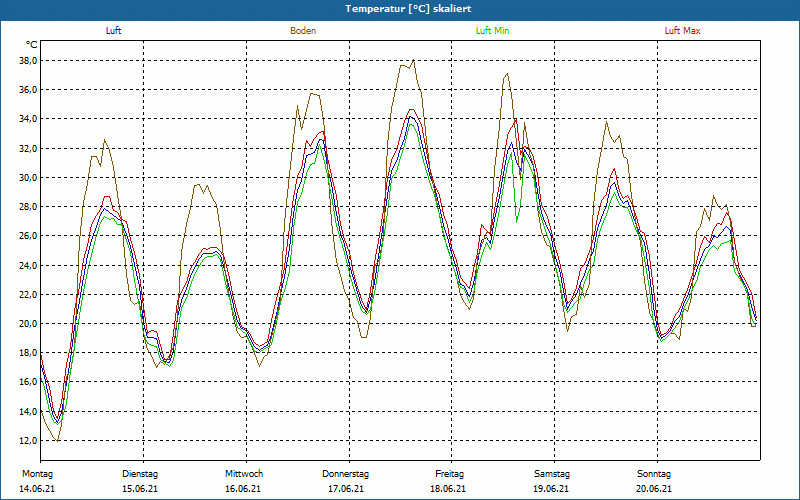
Task: Click the 'Dienstag' day label
Action: click(140, 474)
